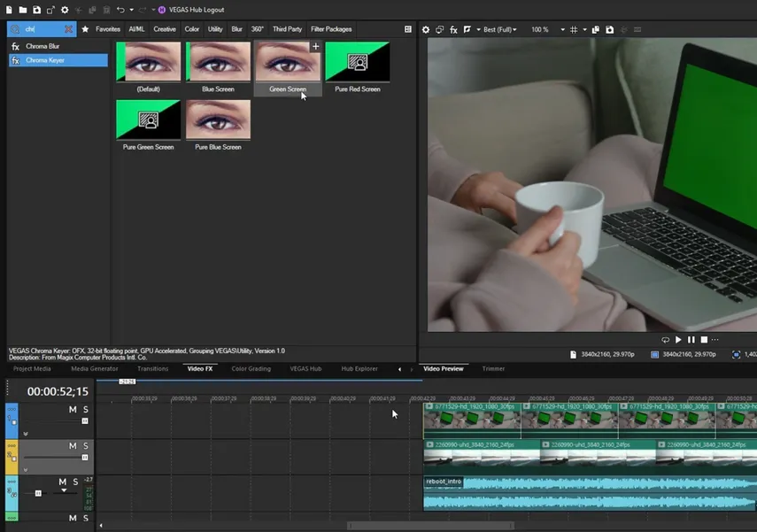
Task: Select Chroma Blur in the plugin list
Action: click(x=58, y=46)
